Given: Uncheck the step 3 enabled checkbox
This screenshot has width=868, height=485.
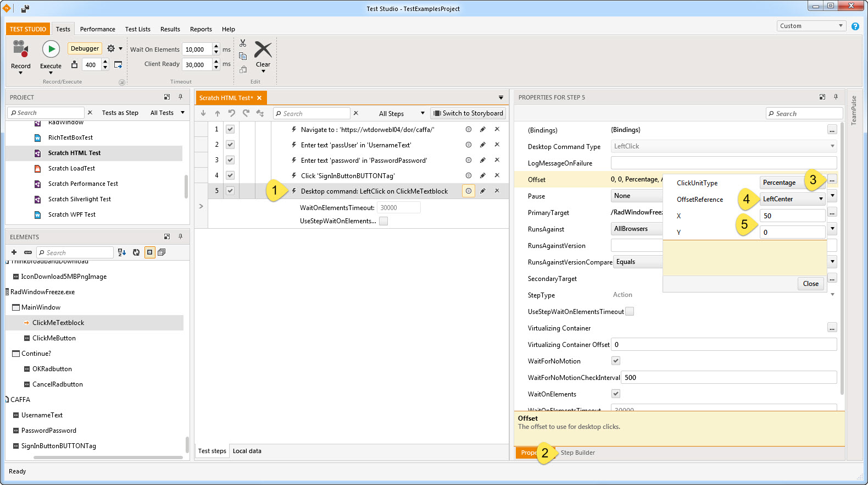Looking at the screenshot, I should [x=230, y=160].
